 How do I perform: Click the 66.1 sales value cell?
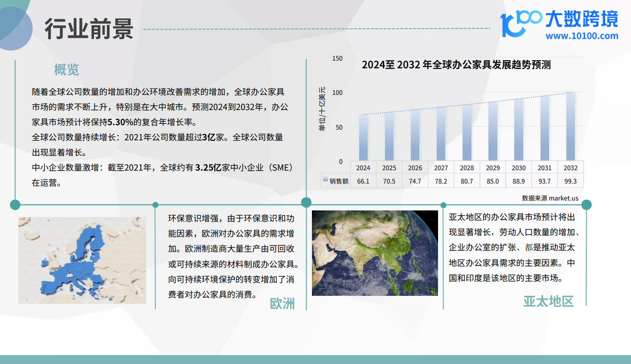point(363,181)
